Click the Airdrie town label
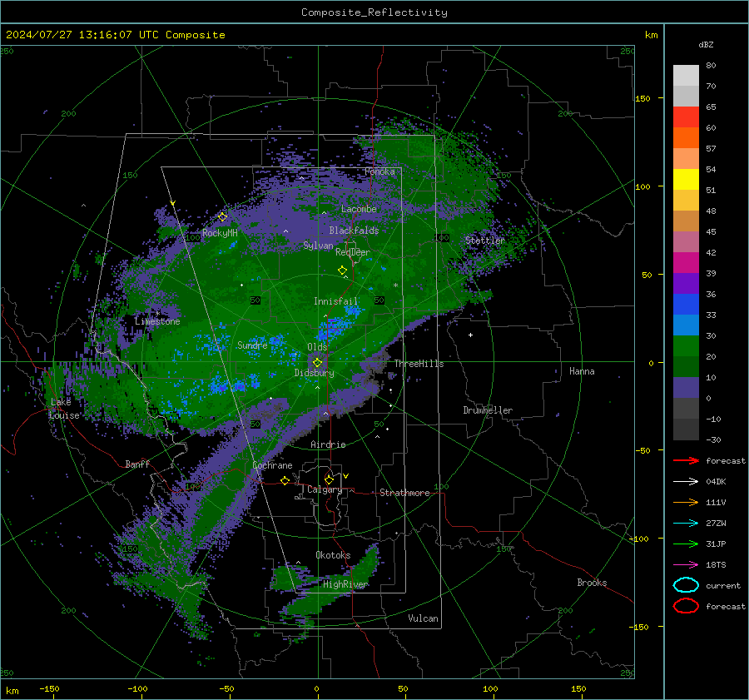This screenshot has height=700, width=749. pos(328,444)
